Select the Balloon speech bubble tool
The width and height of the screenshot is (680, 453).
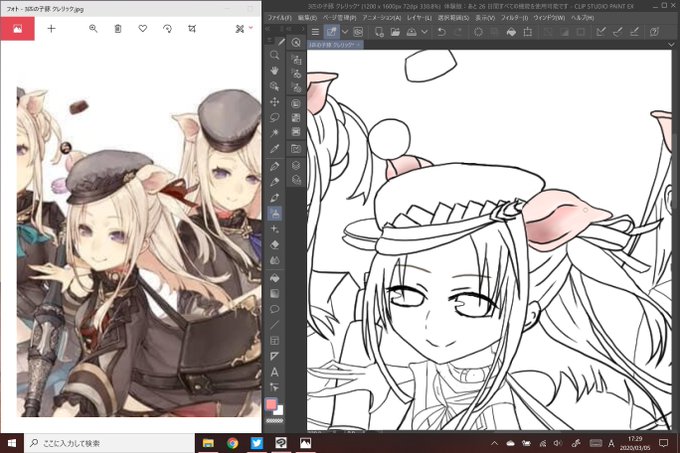[x=275, y=309]
